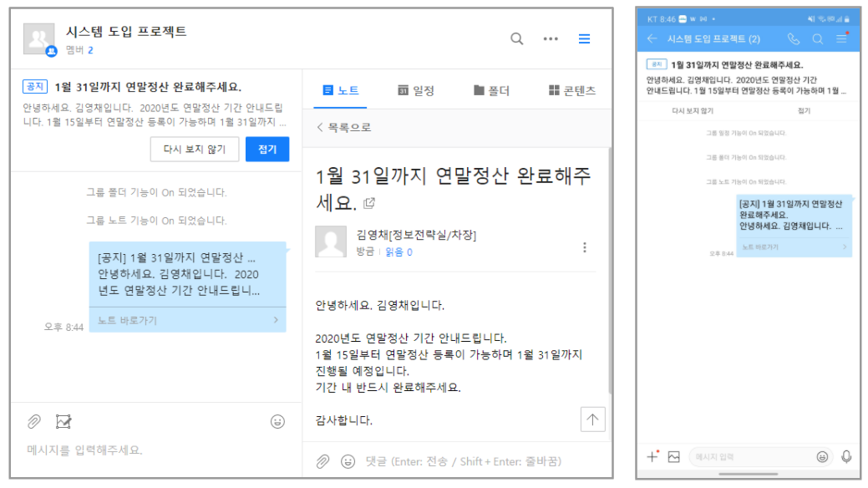This screenshot has height=488, width=868.
Task: Open emoji picker in desktop chat input
Action: coord(277,421)
